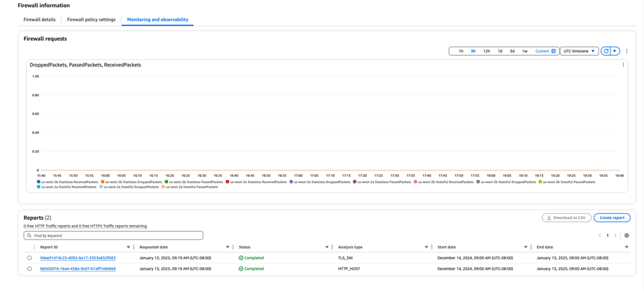Set the time range to 1h
This screenshot has width=644, height=292.
461,51
